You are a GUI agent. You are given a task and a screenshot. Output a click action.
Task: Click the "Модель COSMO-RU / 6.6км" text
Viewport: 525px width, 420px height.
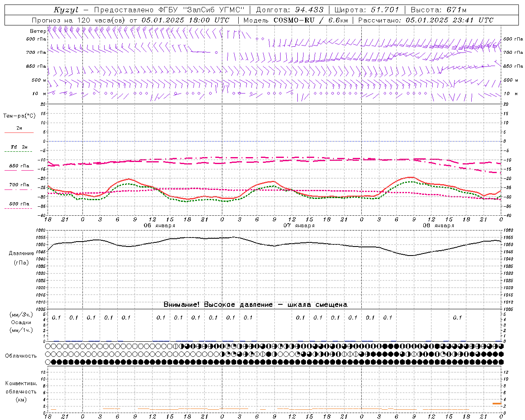pyautogui.click(x=296, y=20)
